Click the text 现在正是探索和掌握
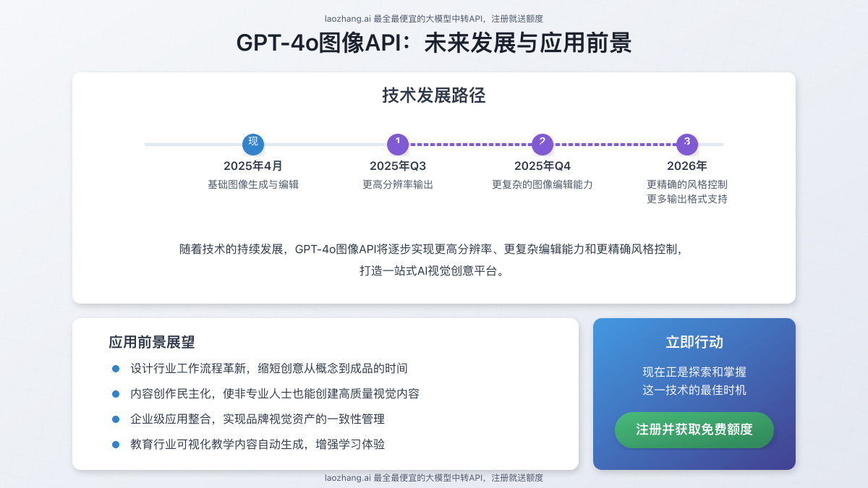The width and height of the screenshot is (868, 488). [x=694, y=372]
